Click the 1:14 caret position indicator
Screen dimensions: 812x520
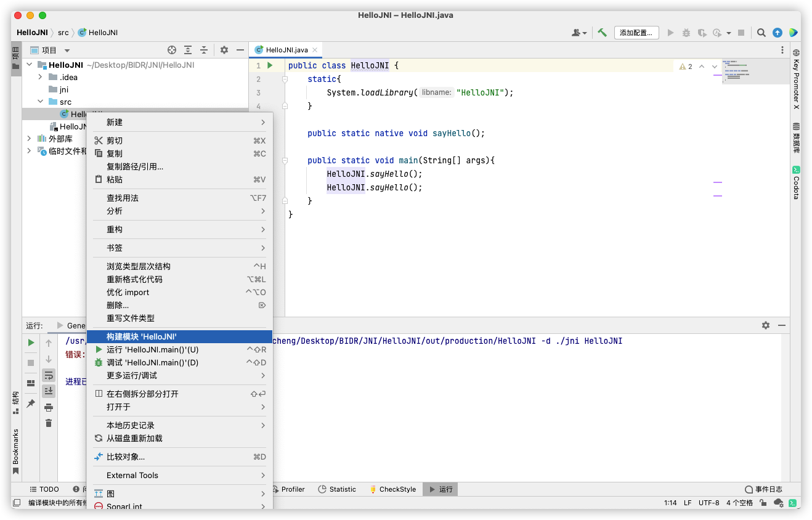[670, 503]
